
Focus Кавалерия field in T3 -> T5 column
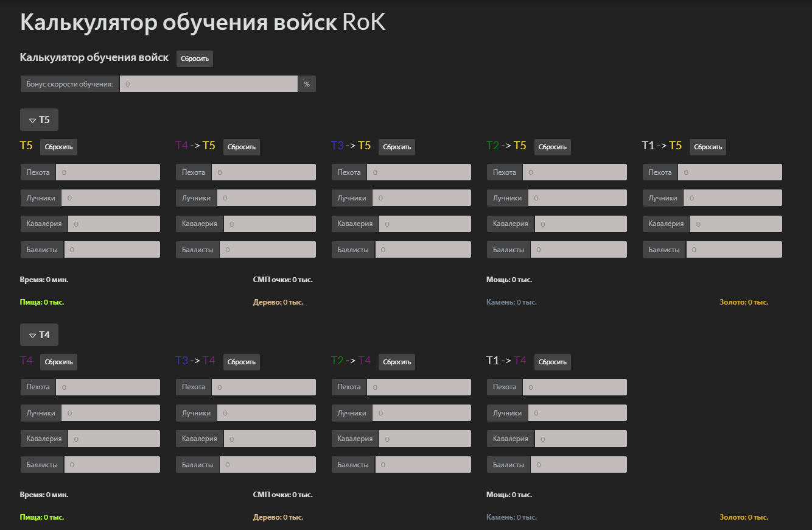point(425,224)
